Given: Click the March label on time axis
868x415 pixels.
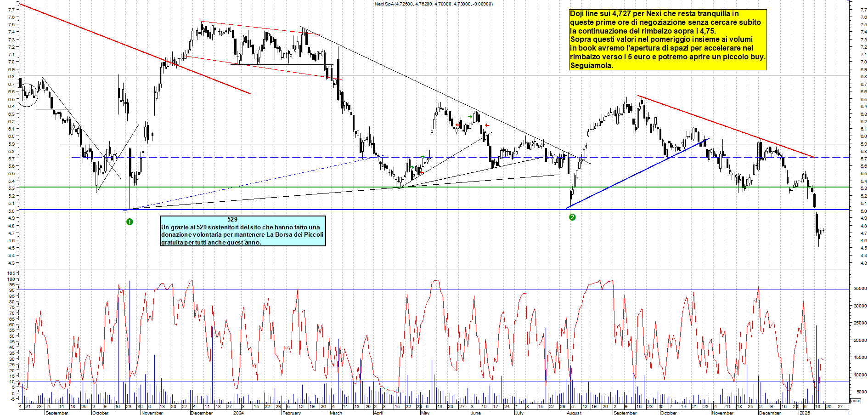Looking at the screenshot, I should point(336,413).
